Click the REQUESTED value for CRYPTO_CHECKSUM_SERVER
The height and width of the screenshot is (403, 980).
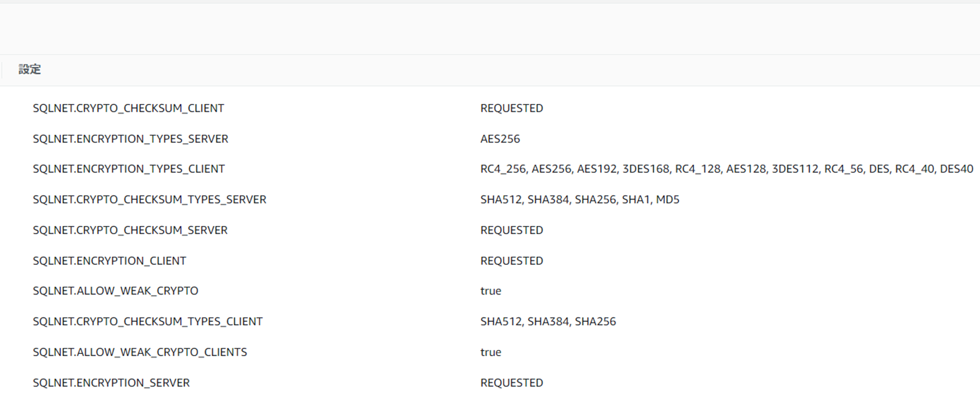point(511,230)
